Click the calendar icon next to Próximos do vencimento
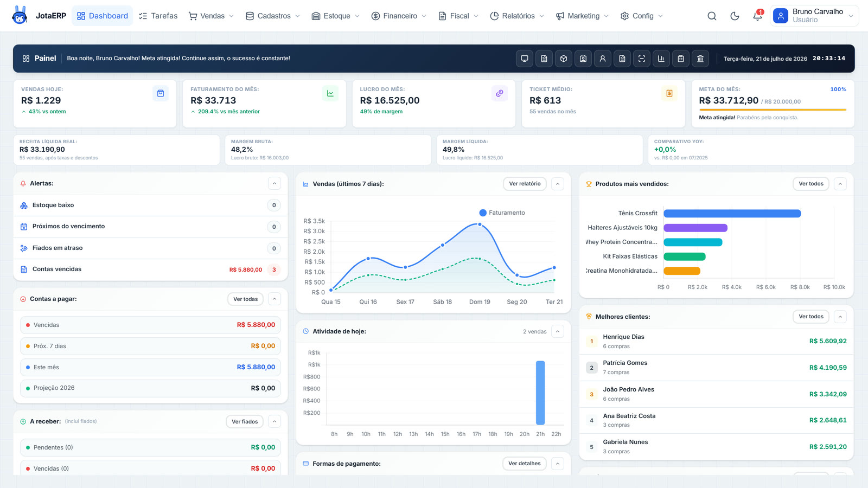Viewport: 868px width, 488px height. pyautogui.click(x=24, y=227)
